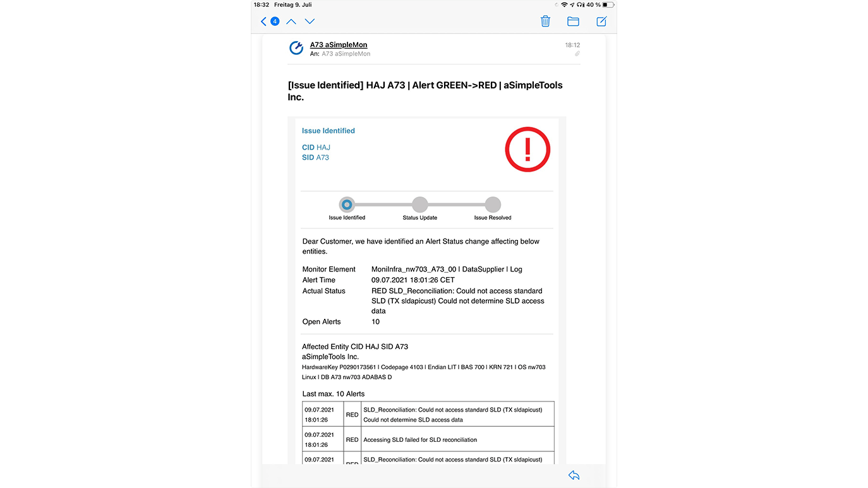Image resolution: width=868 pixels, height=488 pixels.
Task: Tap Alert Time value 09.07.2021 18:01:26 CET
Action: point(413,280)
